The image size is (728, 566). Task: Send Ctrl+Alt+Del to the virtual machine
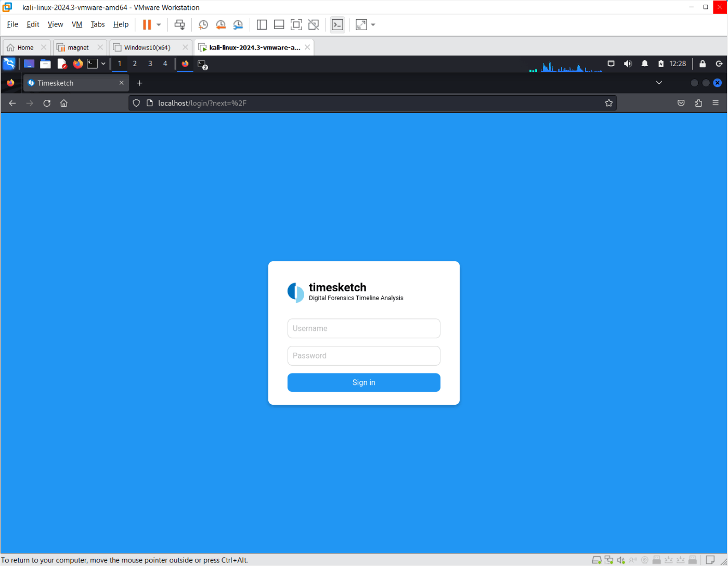(x=179, y=24)
